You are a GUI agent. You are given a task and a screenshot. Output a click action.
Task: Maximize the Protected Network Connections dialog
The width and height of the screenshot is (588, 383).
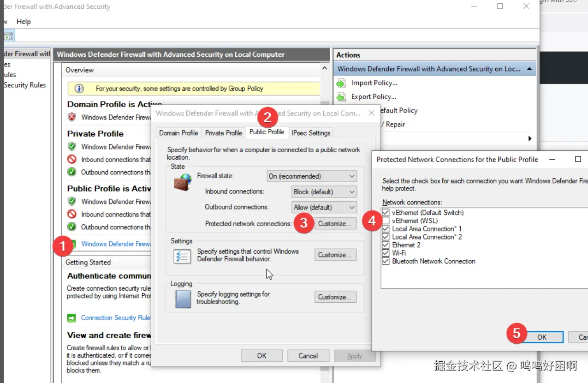click(578, 159)
